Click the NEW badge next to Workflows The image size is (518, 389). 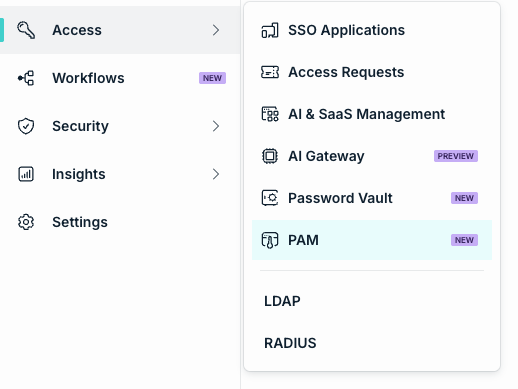[212, 78]
